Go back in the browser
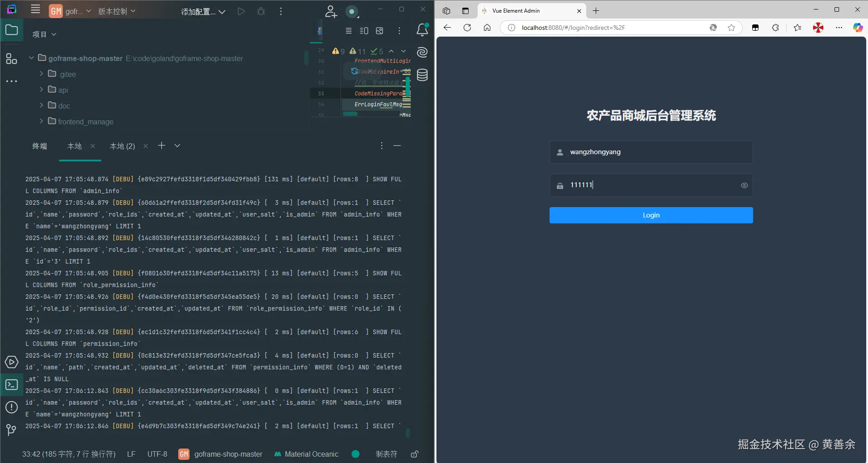This screenshot has width=868, height=463. pos(447,28)
